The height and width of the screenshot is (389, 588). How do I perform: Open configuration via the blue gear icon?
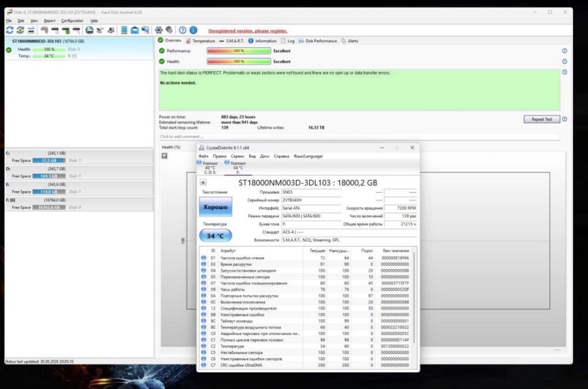tap(159, 30)
